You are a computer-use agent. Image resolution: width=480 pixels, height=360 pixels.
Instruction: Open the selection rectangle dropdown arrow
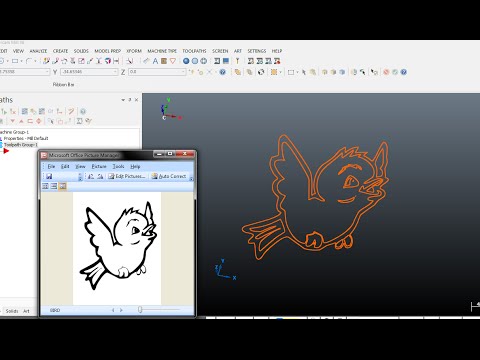297,72
